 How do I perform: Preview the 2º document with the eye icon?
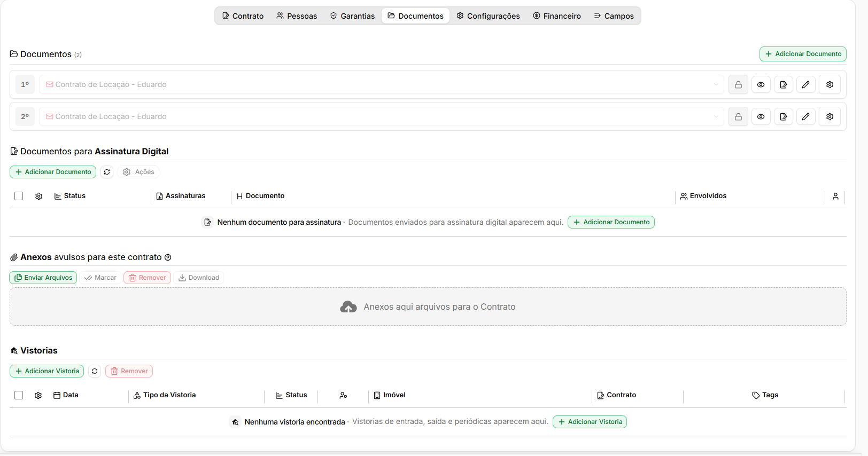[x=761, y=116]
